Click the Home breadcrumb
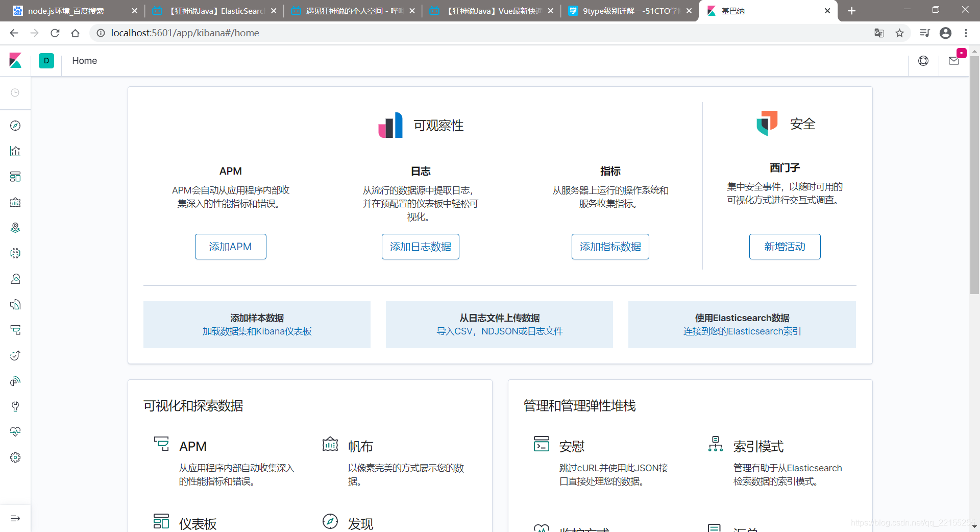The width and height of the screenshot is (980, 532). click(x=84, y=61)
